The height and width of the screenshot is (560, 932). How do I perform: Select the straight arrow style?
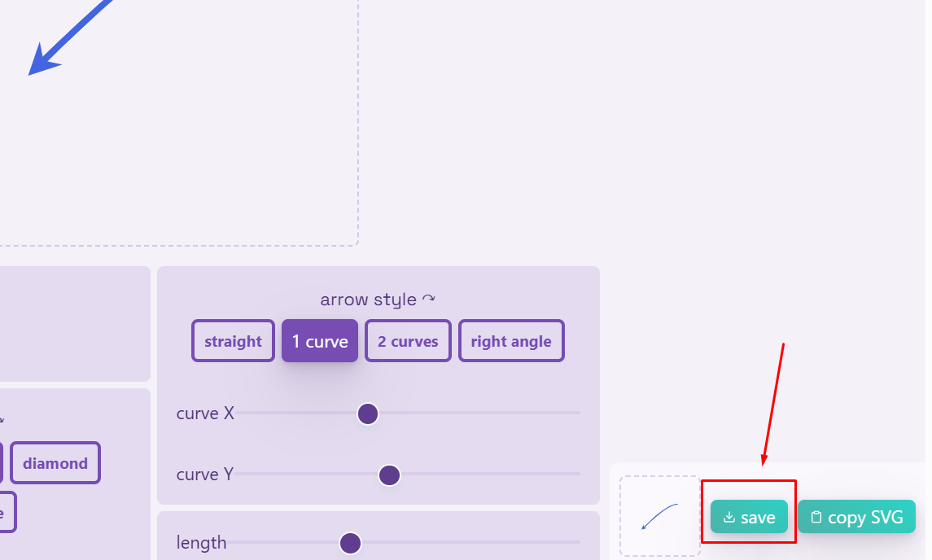tap(233, 341)
